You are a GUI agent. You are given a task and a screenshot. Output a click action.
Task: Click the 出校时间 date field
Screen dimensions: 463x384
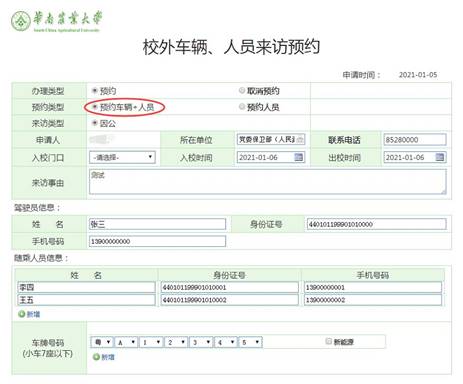point(415,157)
